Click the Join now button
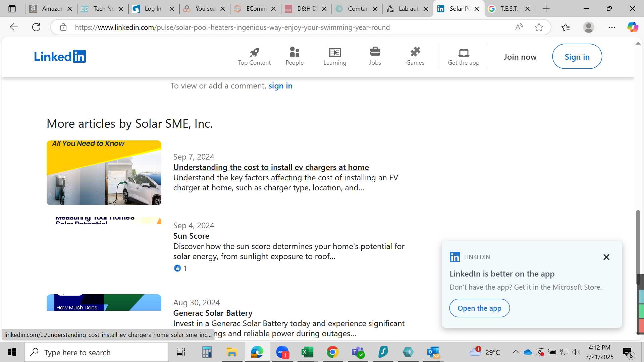 coord(520,57)
